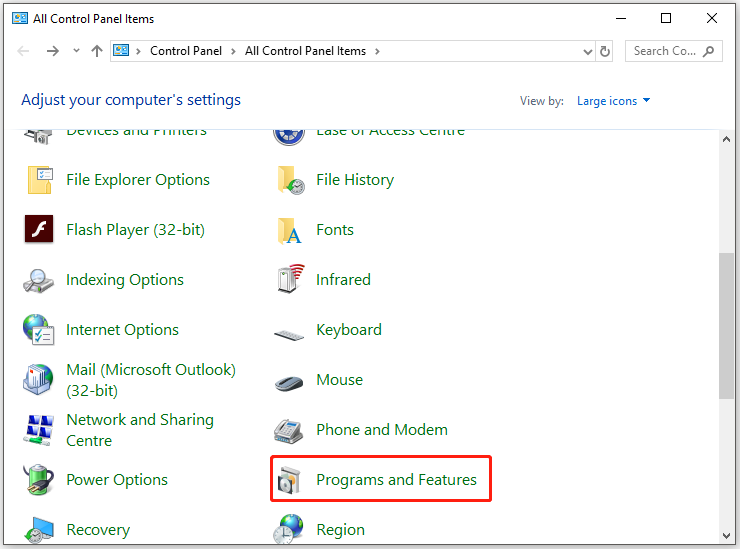Viewport: 740px width, 549px height.
Task: Open the File Explorer Options icon
Action: click(40, 180)
